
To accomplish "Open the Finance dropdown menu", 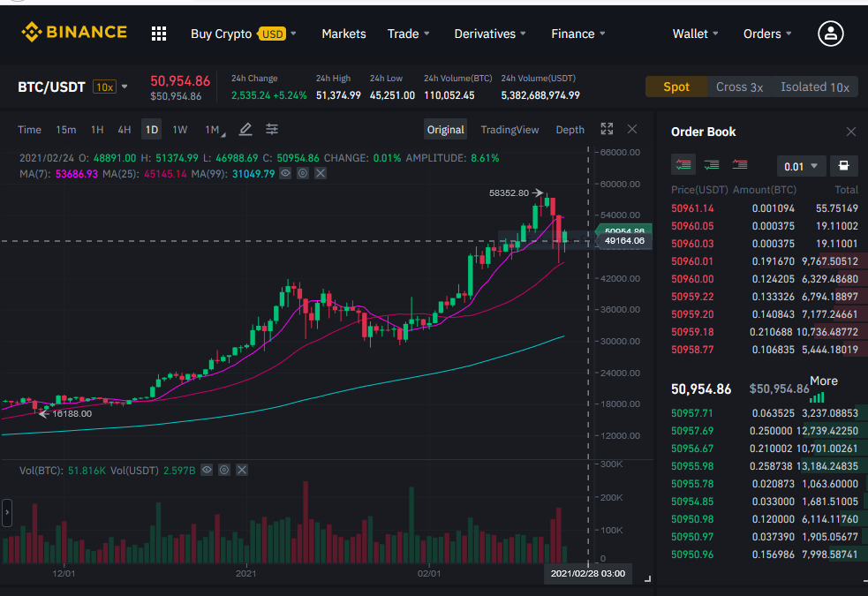I will (x=577, y=34).
